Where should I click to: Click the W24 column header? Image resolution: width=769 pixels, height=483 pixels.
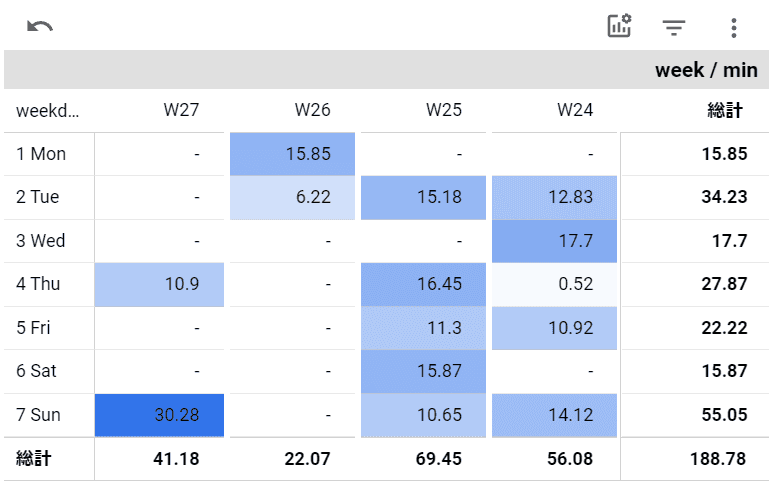coord(575,110)
